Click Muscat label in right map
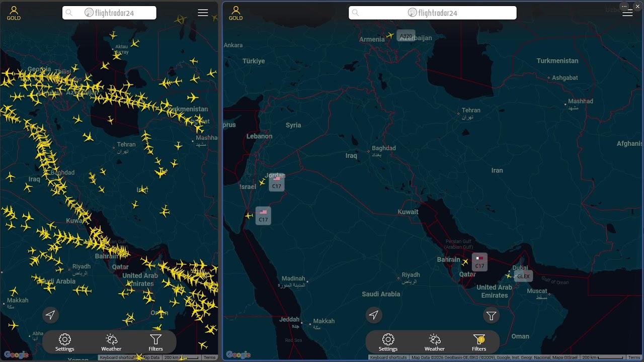This screenshot has width=644, height=362. (x=537, y=291)
